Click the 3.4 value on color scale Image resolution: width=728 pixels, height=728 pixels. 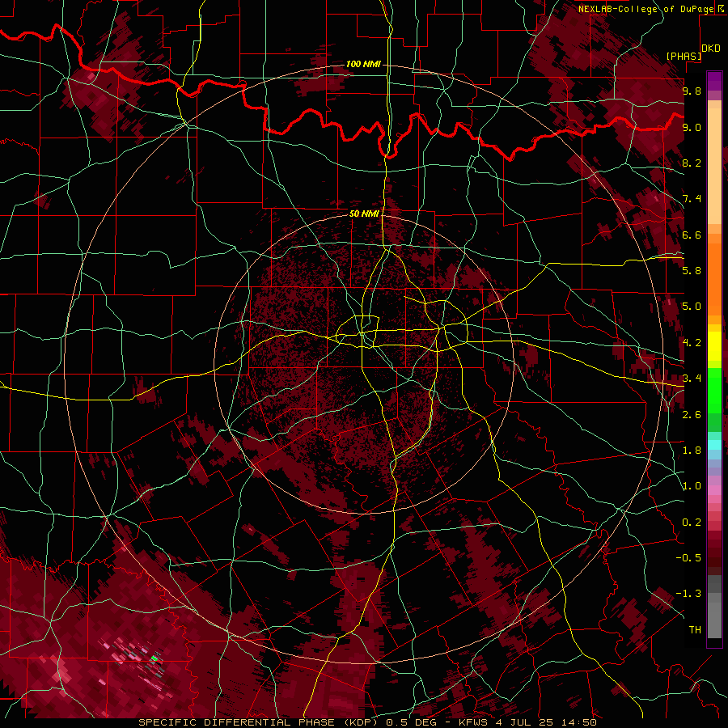click(x=692, y=379)
